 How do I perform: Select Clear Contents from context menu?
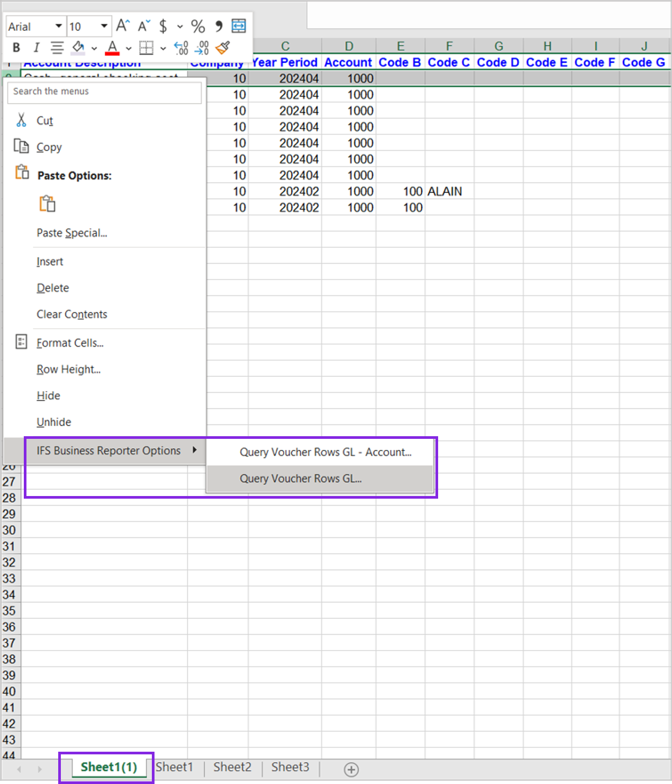[x=72, y=314]
